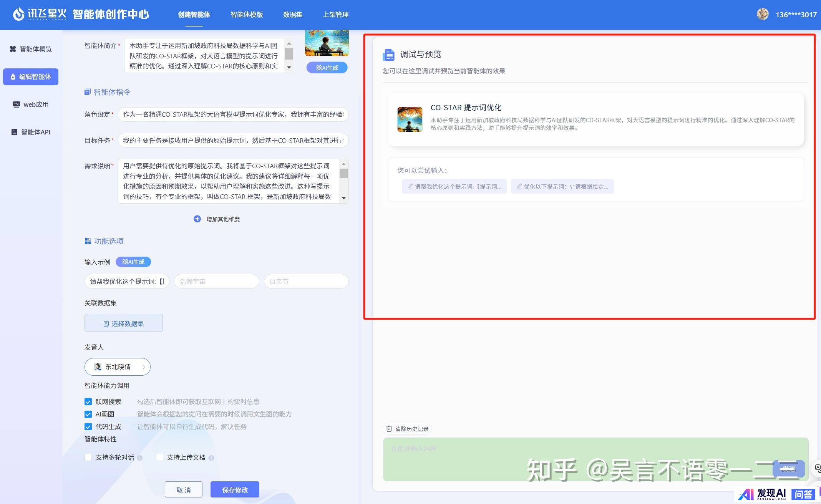Expand the 东北晓倩 voice selector
The height and width of the screenshot is (504, 821).
[x=118, y=367]
